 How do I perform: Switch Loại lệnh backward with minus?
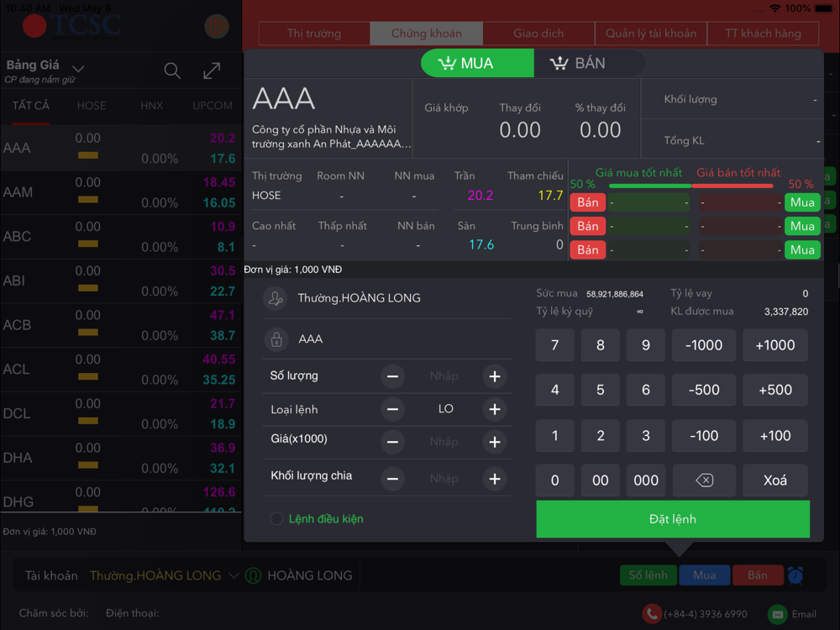coord(392,409)
